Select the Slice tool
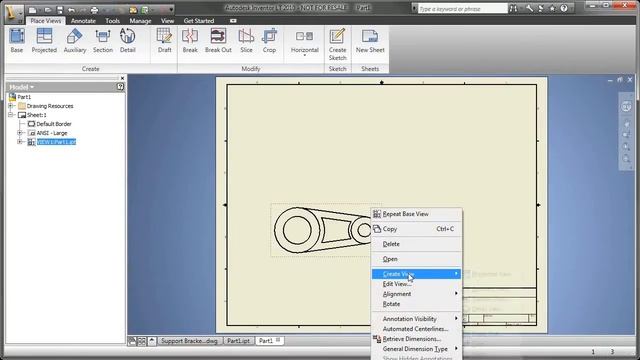The image size is (640, 360). tap(246, 40)
